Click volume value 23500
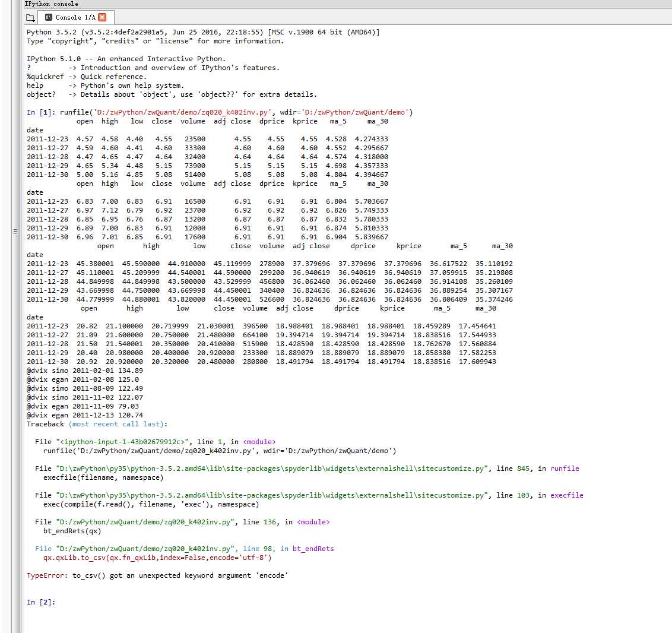Screen dimensions: 672x633 click(195, 139)
